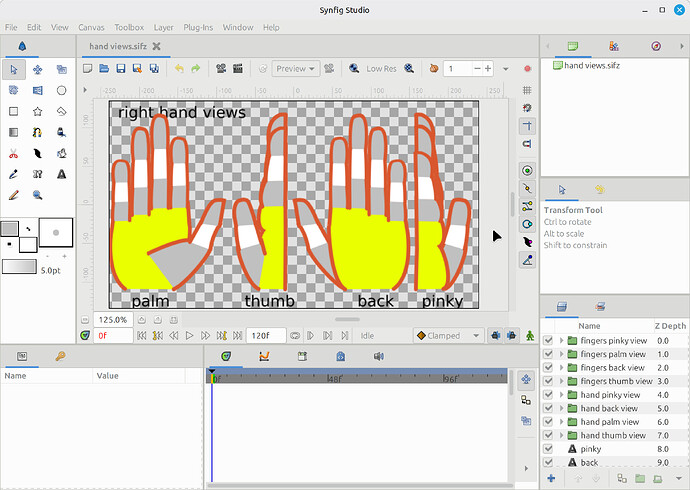The width and height of the screenshot is (690, 490).
Task: Select the Eyedropper tool
Action: pyautogui.click(x=14, y=174)
